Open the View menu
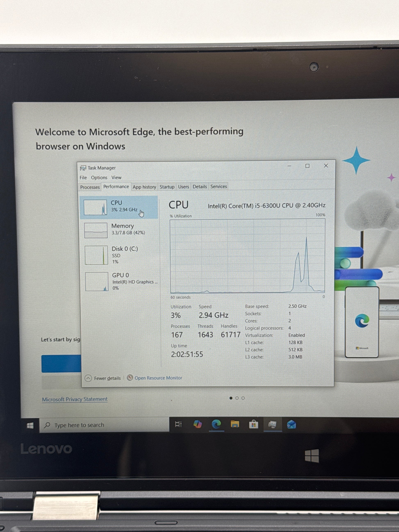 coord(116,178)
